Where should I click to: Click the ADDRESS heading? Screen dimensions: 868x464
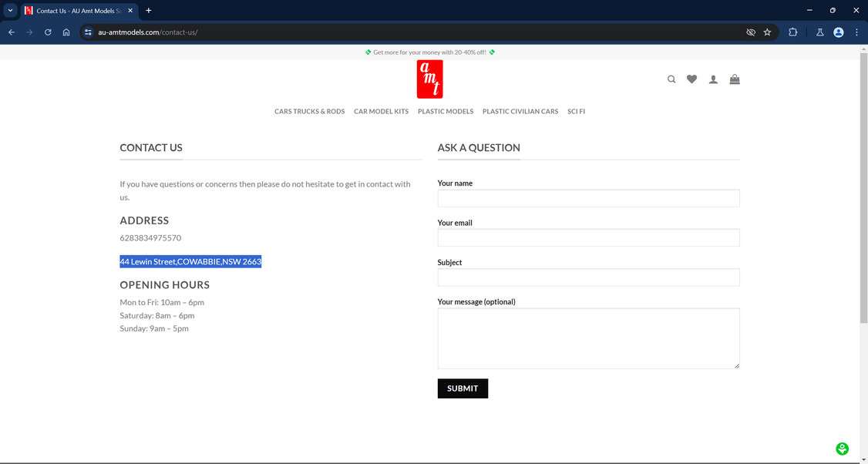click(144, 220)
